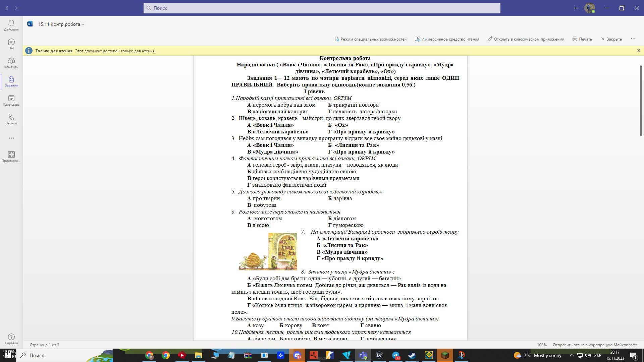Screen dimensions: 644x362
Task: Open Steam from the taskbar
Action: click(x=412, y=355)
